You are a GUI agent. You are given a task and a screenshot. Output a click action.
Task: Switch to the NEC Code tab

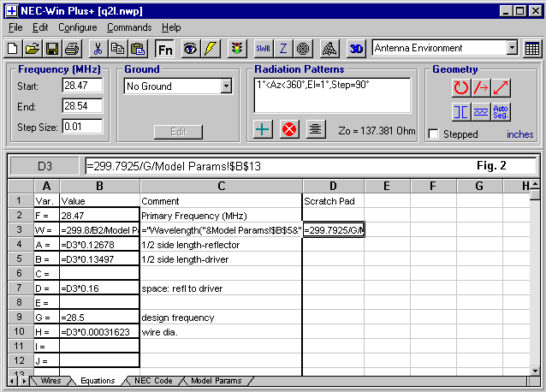point(153,381)
